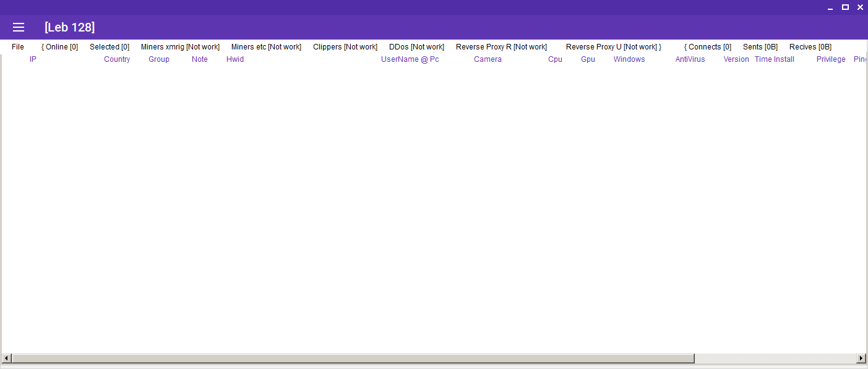The image size is (868, 369).
Task: Click the Privilege column header
Action: (831, 59)
